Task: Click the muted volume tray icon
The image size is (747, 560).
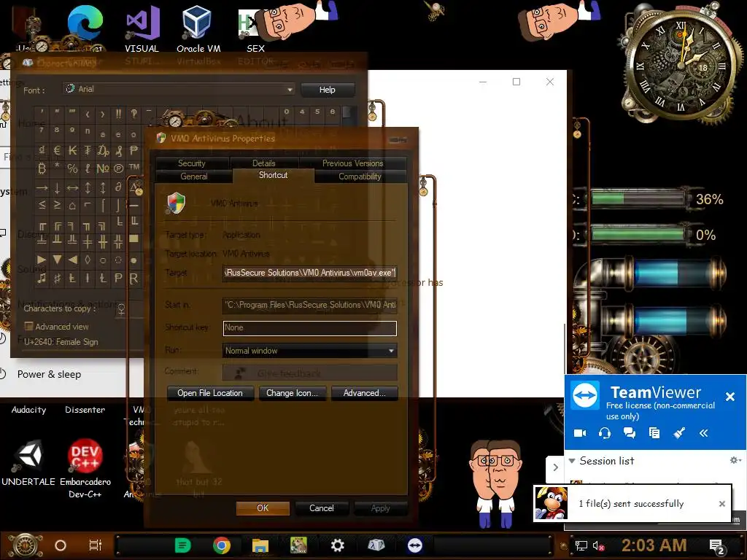Action: point(598,545)
